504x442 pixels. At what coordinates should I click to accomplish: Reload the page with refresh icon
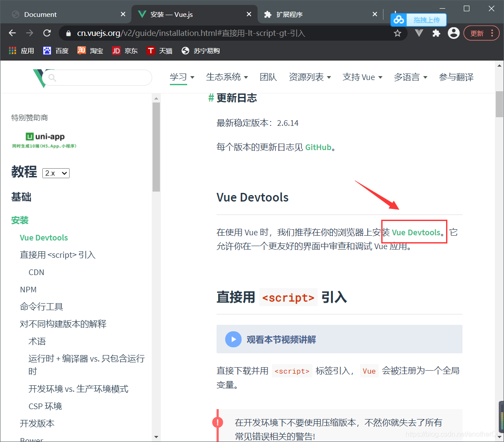[47, 33]
